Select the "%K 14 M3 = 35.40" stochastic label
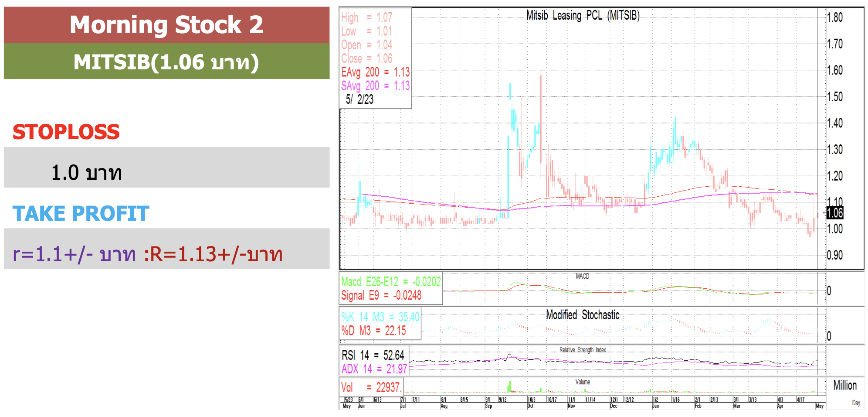 (x=380, y=317)
